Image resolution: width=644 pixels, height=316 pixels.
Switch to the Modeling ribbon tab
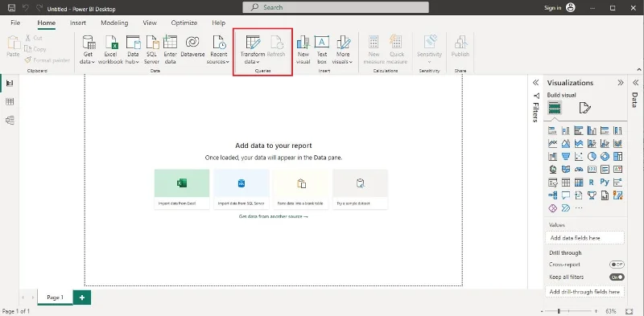tap(114, 23)
